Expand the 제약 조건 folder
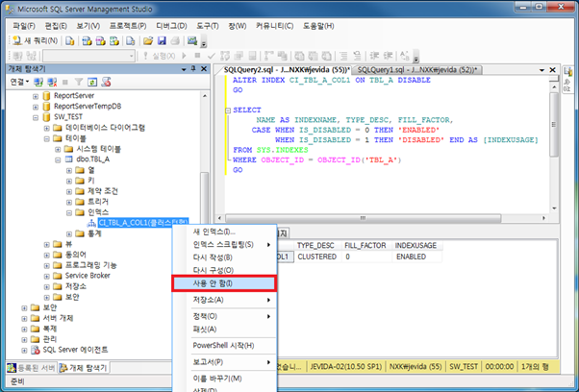 pyautogui.click(x=69, y=192)
